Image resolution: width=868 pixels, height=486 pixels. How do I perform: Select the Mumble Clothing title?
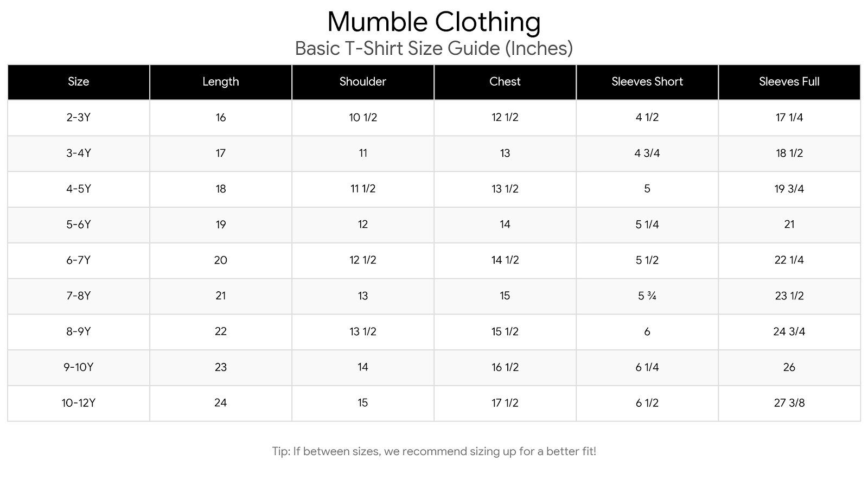[x=434, y=22]
